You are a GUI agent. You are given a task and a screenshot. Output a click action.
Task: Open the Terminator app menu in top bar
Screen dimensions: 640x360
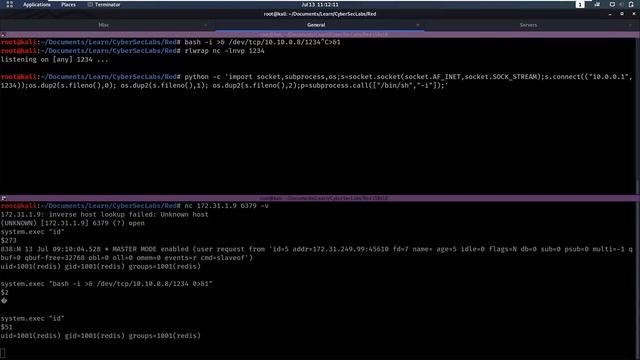point(104,4)
